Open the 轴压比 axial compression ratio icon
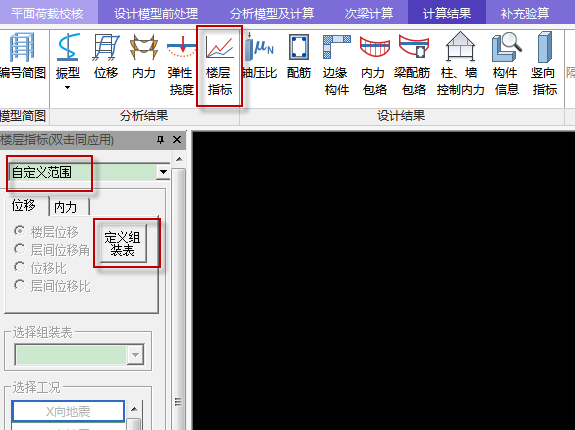575x430 pixels. click(x=260, y=56)
